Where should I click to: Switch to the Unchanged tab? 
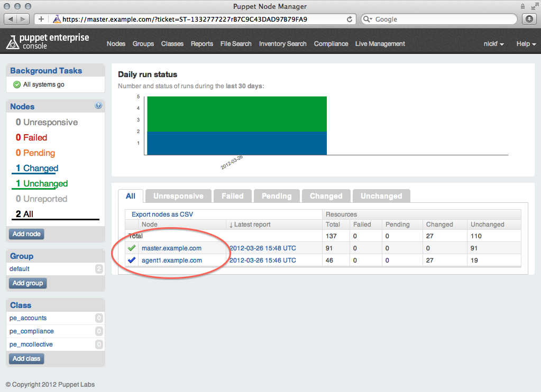coord(381,196)
